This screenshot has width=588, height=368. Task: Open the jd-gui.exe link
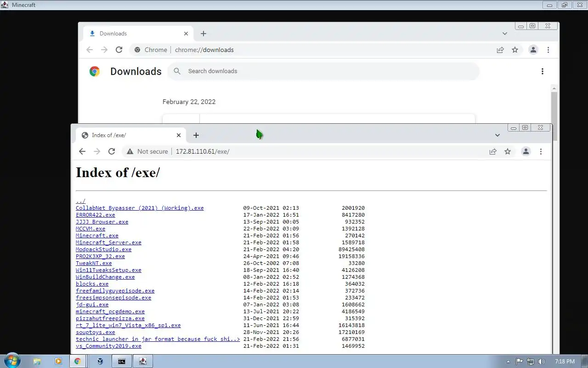(x=92, y=305)
